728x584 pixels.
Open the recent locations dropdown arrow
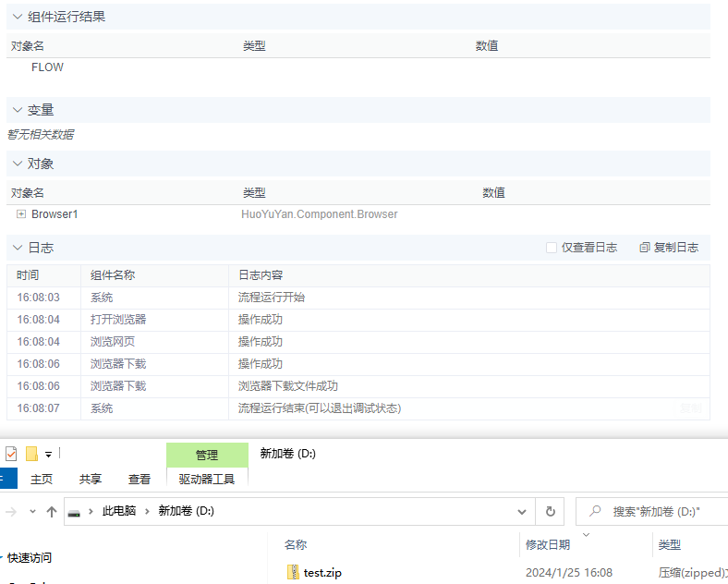click(32, 512)
